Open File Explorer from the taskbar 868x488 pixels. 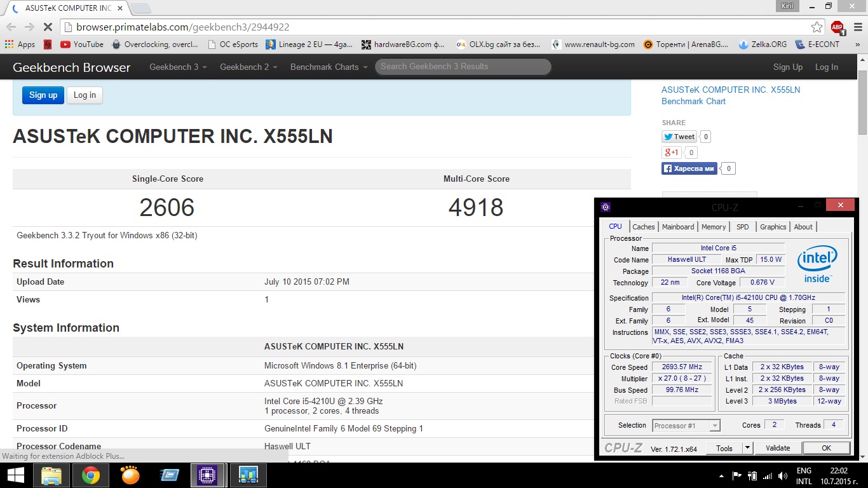click(51, 475)
